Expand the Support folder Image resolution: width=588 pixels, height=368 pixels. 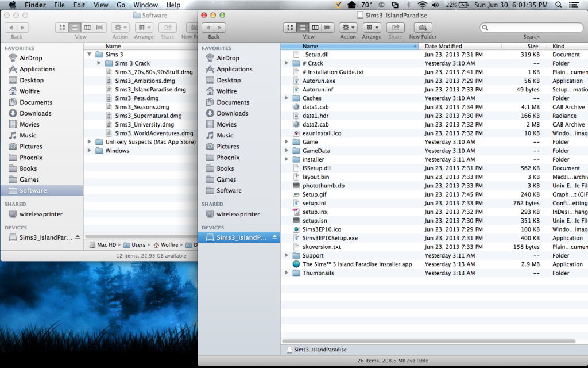click(x=287, y=255)
